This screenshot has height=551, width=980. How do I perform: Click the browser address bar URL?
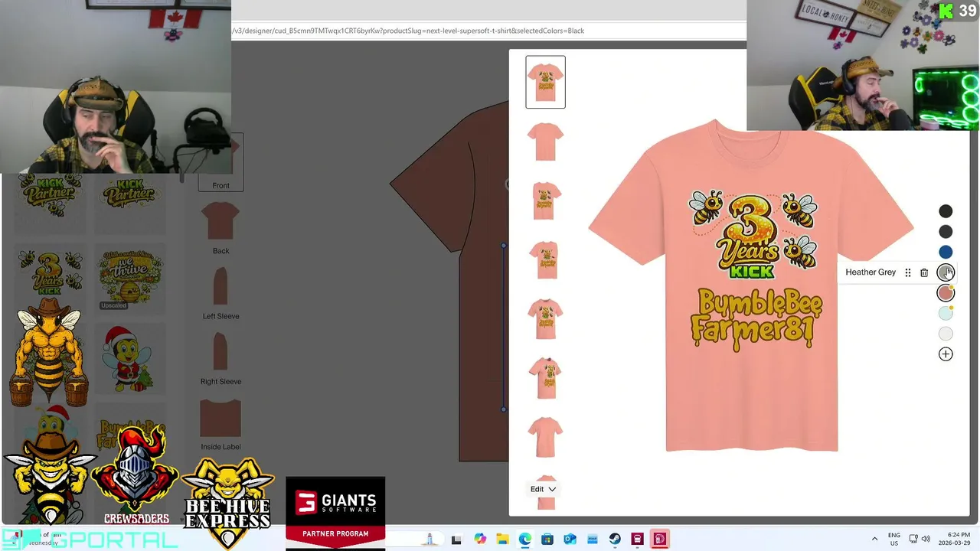coord(408,31)
